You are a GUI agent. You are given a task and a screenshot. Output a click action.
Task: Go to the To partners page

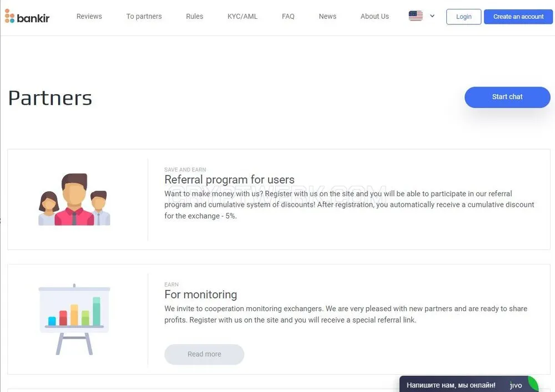tap(144, 16)
